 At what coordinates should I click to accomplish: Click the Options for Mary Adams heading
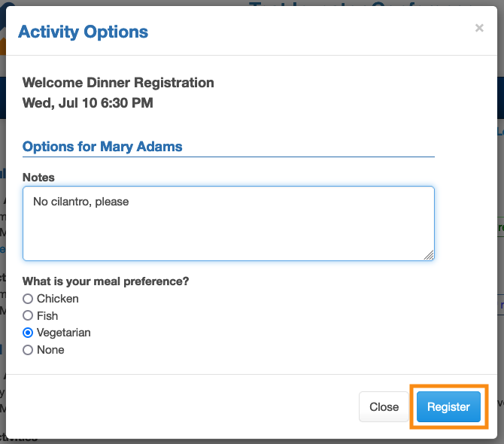102,146
